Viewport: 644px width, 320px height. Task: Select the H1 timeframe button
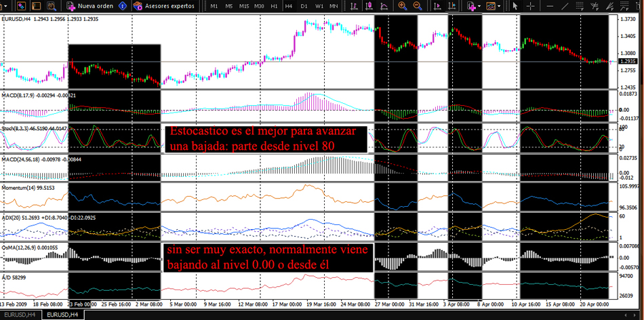(x=274, y=6)
